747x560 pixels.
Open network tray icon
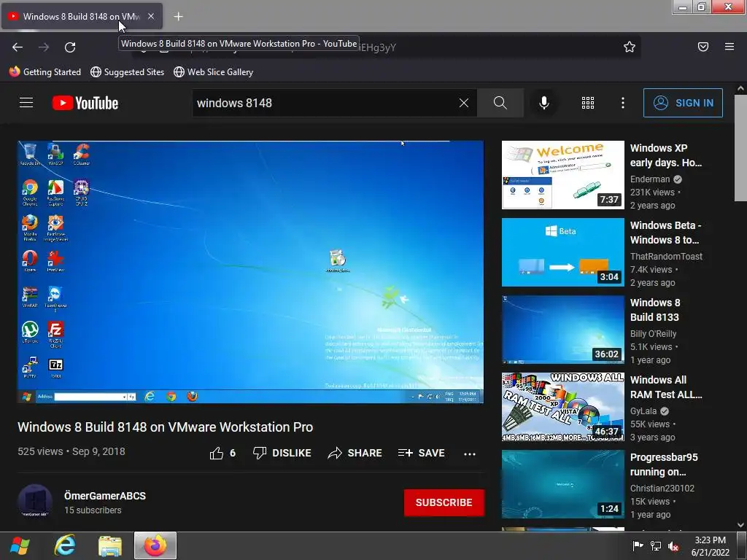click(656, 545)
